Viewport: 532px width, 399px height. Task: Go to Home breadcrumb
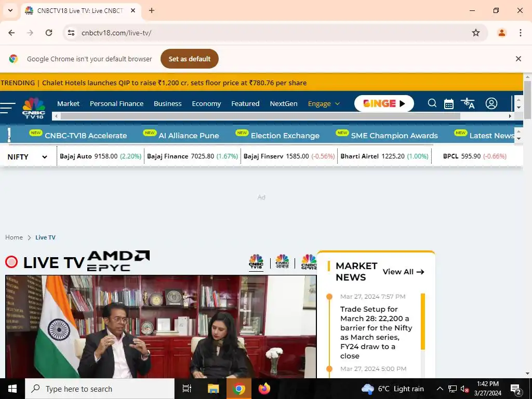click(14, 237)
